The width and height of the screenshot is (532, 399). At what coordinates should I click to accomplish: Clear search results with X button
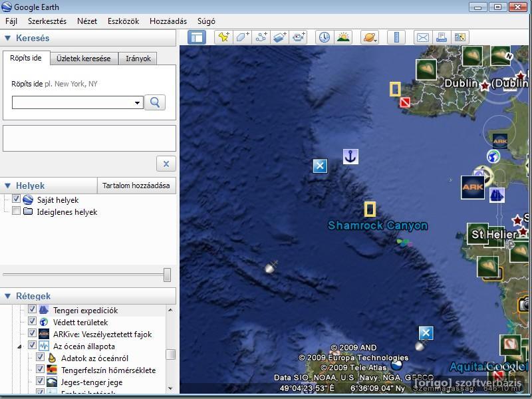[166, 164]
